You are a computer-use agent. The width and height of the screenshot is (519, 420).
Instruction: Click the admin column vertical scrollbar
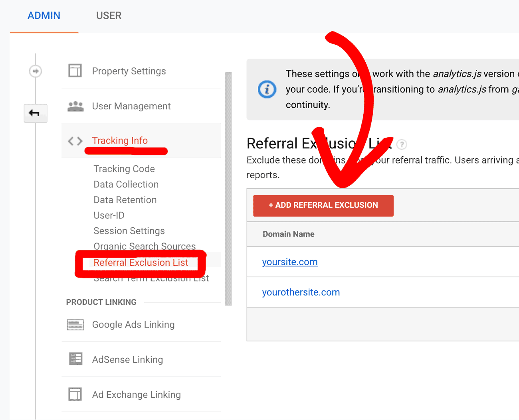tap(228, 189)
